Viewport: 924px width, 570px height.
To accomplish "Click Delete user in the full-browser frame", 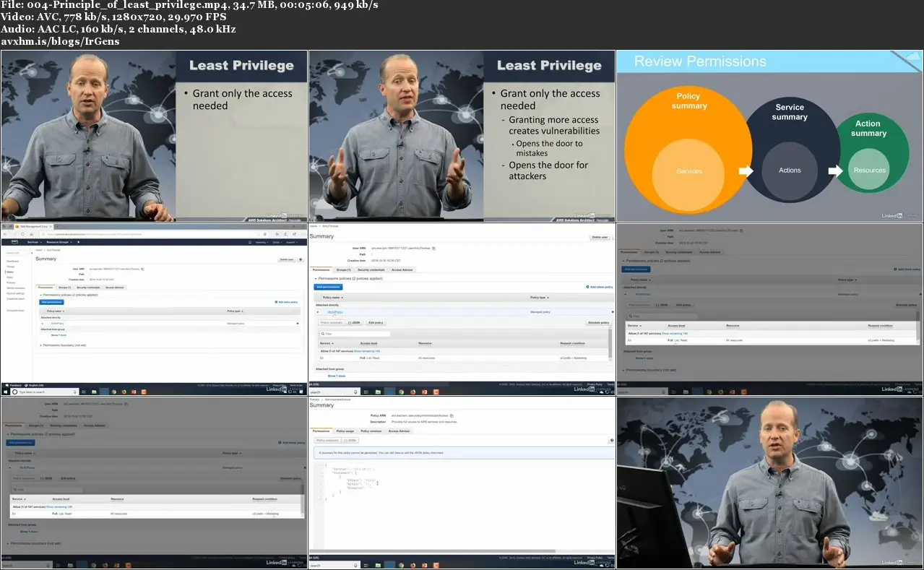I will (x=288, y=259).
